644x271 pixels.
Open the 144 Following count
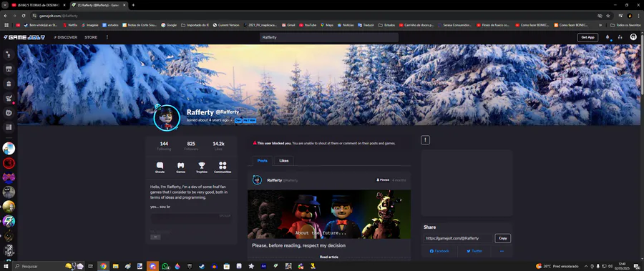point(164,146)
